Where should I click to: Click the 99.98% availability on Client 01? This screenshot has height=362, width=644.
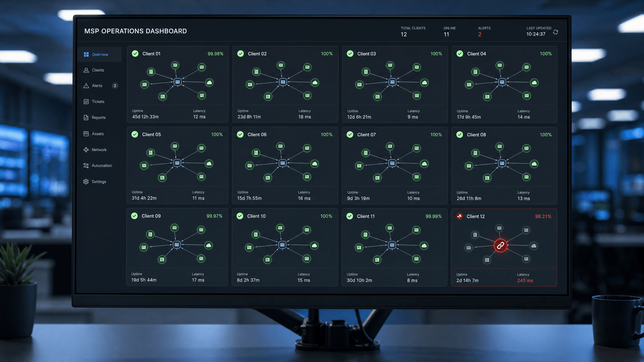click(216, 54)
